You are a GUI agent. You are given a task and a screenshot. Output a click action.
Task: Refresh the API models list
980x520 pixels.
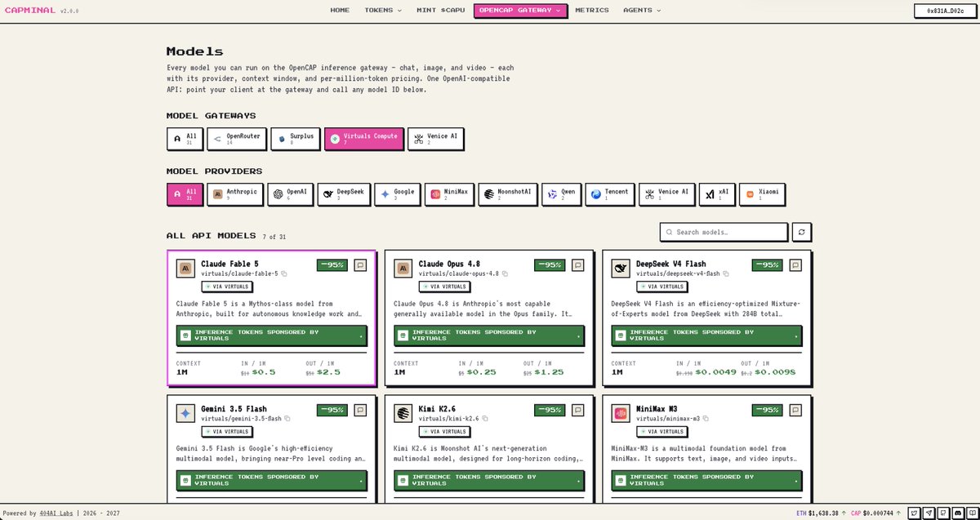click(x=803, y=232)
